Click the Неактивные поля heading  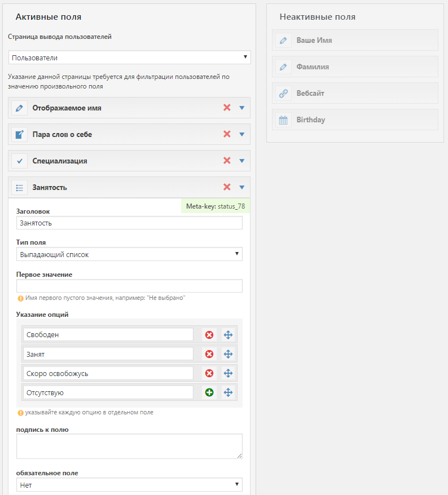[x=318, y=17]
